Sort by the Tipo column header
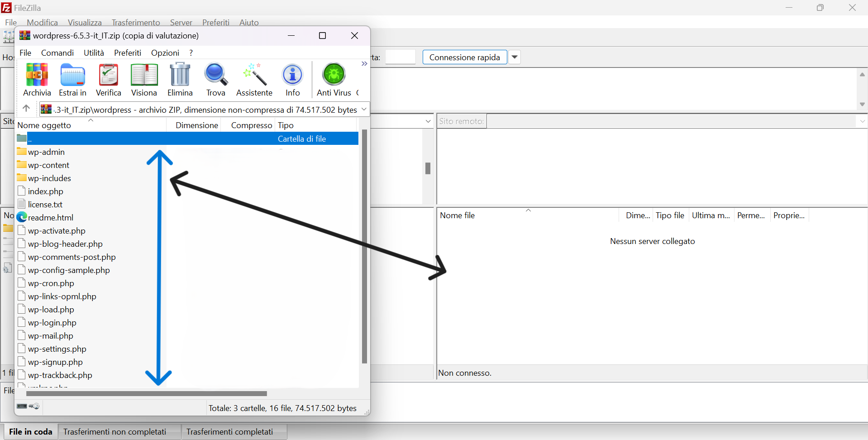This screenshot has width=868, height=440. coord(316,125)
